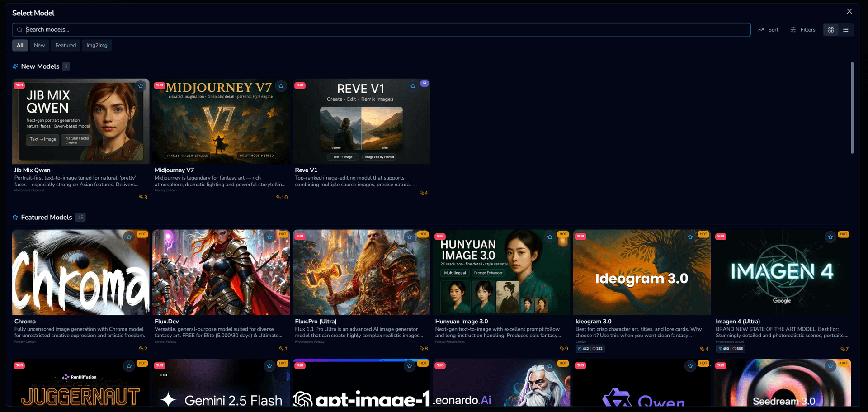Expand the Filters panel
The height and width of the screenshot is (412, 868).
(803, 30)
